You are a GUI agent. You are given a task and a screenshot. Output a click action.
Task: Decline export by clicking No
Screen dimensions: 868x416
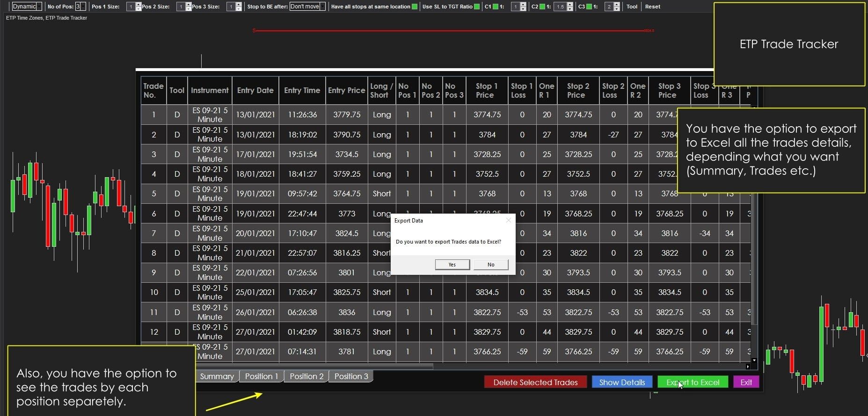491,265
